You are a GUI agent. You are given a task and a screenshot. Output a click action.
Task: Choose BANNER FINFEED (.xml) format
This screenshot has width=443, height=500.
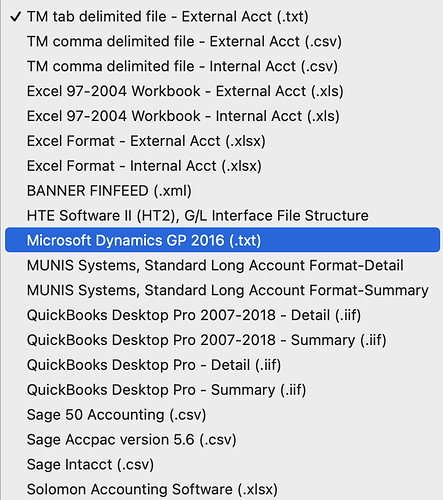tap(222, 191)
